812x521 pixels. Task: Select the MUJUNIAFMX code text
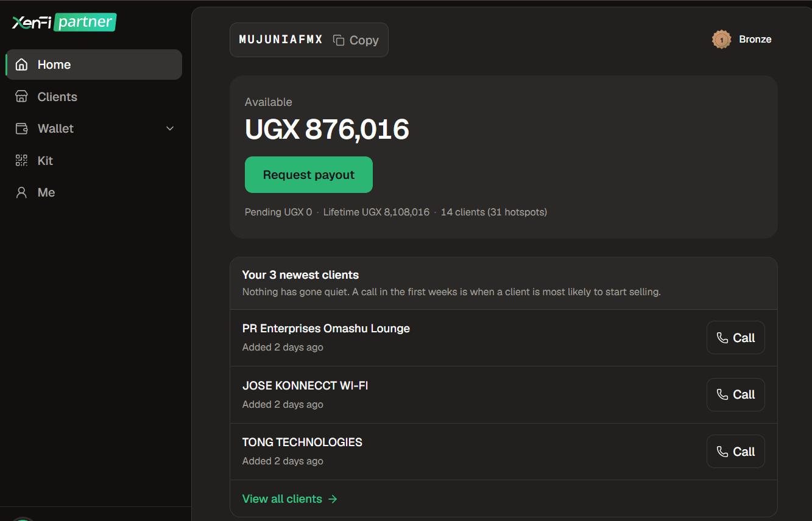[281, 40]
